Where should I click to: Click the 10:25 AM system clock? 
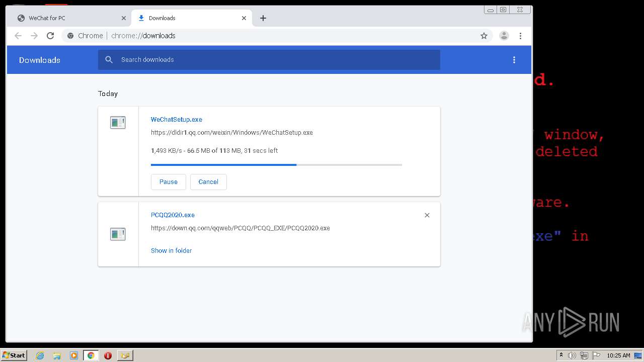tap(618, 355)
